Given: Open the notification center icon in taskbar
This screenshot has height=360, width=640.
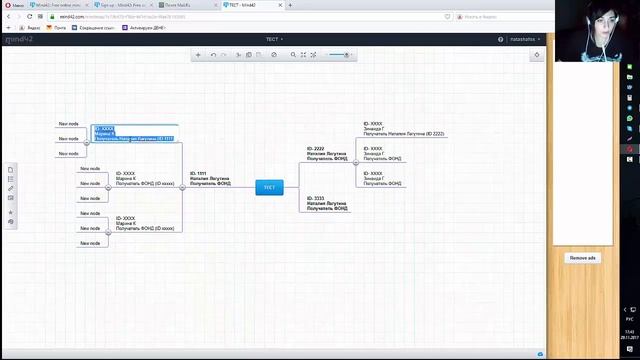Looking at the screenshot, I should 629,349.
